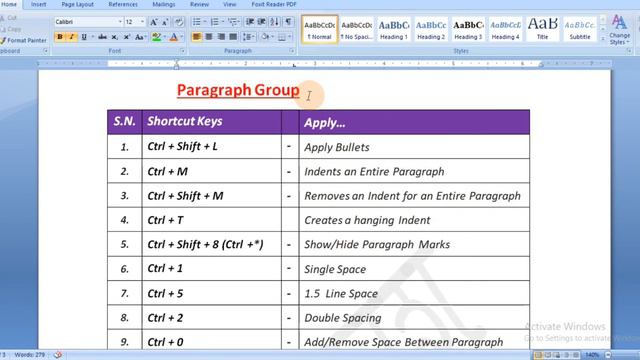This screenshot has height=360, width=640.
Task: Click the Multilevel List icon
Action: click(232, 22)
